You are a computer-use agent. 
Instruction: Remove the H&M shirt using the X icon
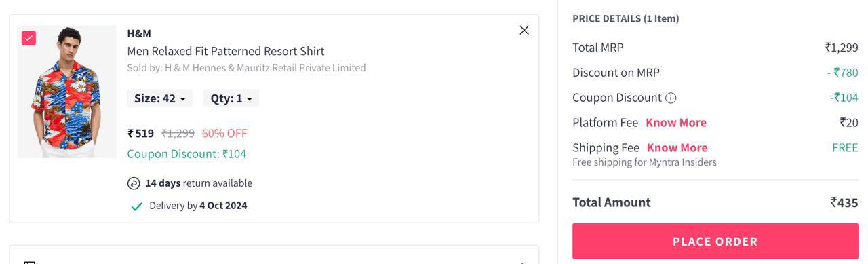pyautogui.click(x=524, y=30)
